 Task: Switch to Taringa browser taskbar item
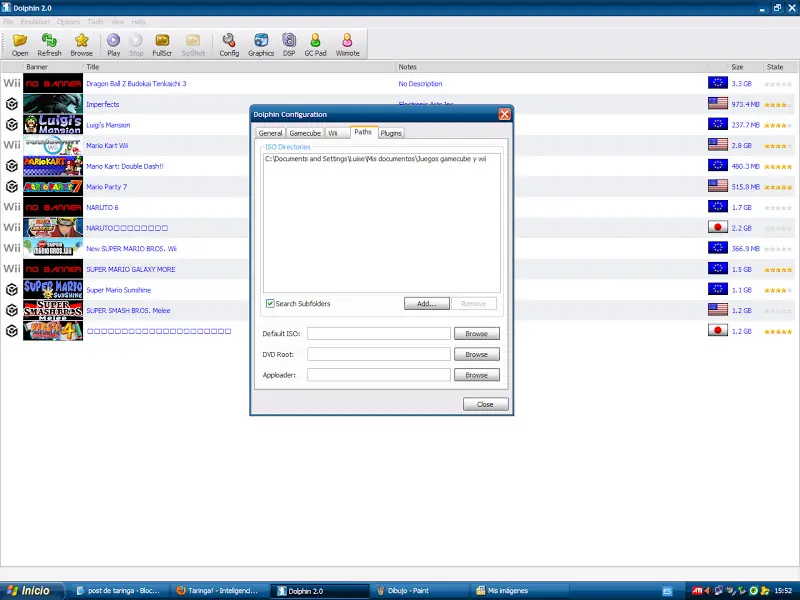pyautogui.click(x=218, y=591)
